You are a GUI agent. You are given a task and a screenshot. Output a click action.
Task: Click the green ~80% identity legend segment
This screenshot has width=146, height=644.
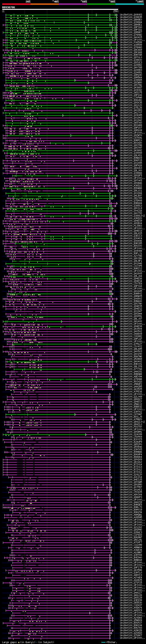(x=101, y=4)
